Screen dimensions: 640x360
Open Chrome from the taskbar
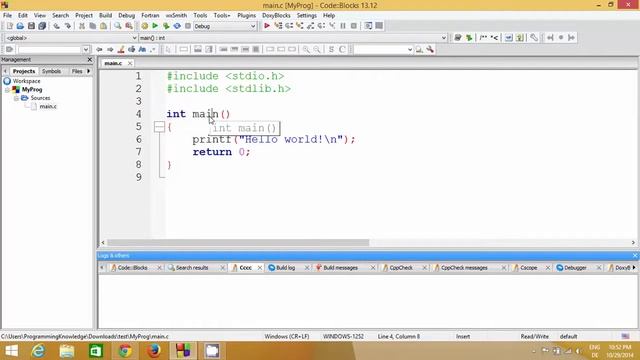(x=125, y=351)
